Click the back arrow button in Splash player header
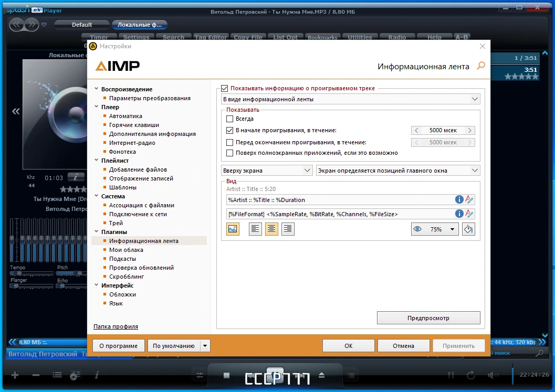Image resolution: width=555 pixels, height=392 pixels. 16,25
